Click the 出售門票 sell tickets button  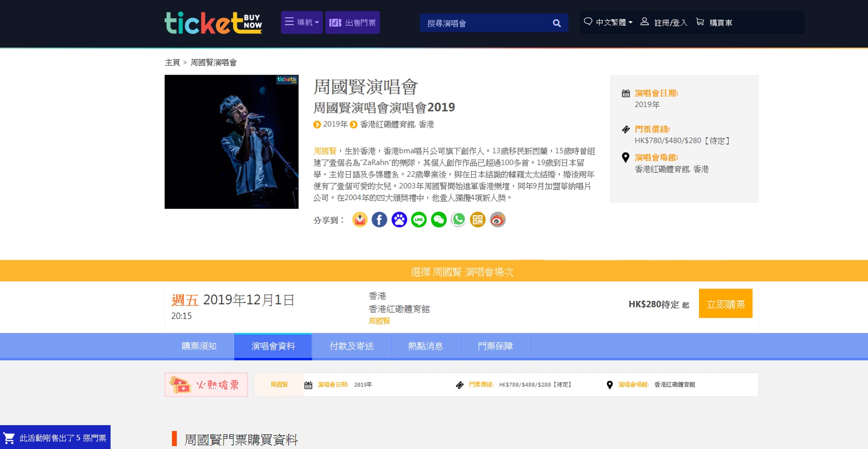pyautogui.click(x=353, y=22)
